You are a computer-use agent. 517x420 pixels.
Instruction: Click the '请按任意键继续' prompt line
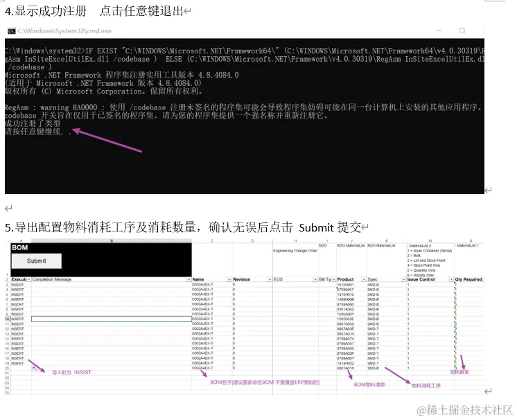38,132
